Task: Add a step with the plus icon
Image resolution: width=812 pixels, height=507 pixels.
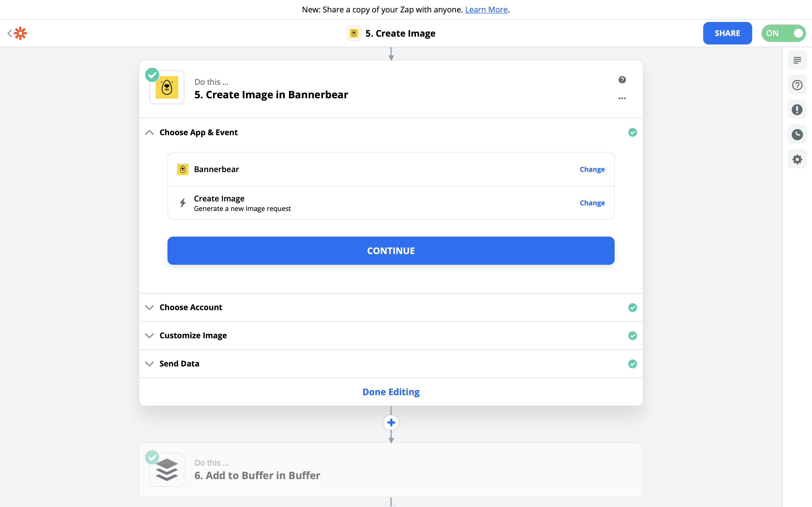Action: pyautogui.click(x=391, y=422)
